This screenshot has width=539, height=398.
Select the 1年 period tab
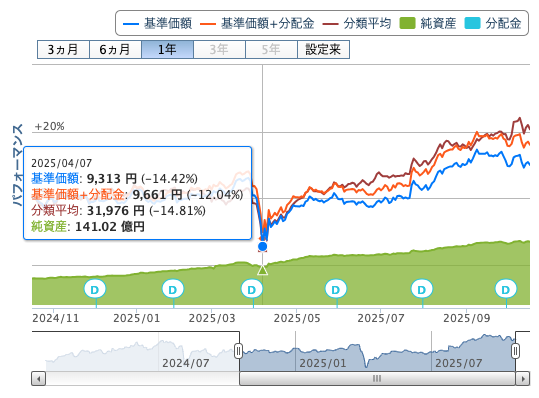(x=167, y=49)
